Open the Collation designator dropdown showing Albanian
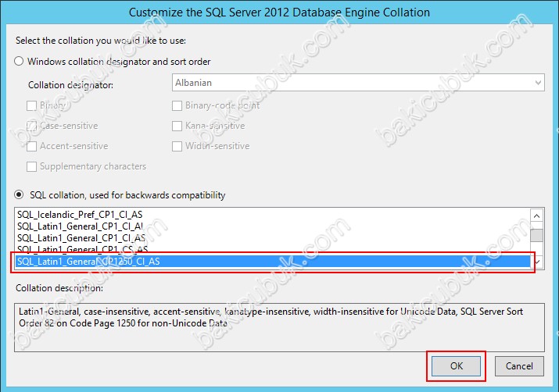Screen dimensions: 559x392 358,83
